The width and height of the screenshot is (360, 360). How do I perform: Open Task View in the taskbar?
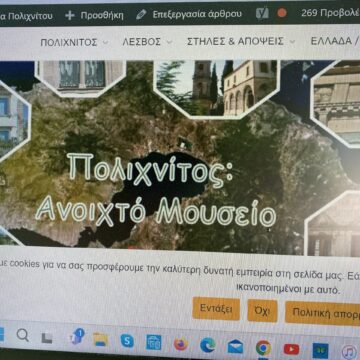coord(47,338)
